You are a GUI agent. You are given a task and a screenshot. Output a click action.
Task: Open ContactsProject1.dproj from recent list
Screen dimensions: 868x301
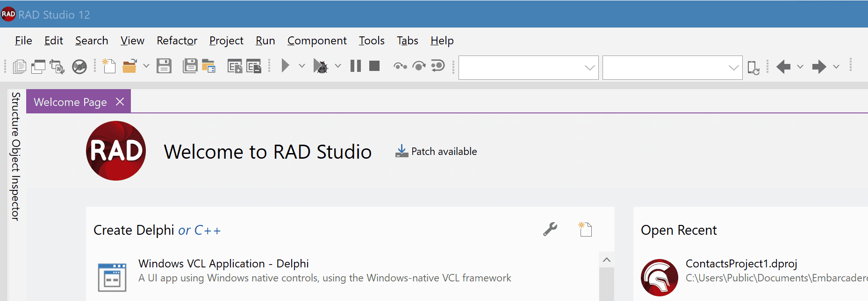coord(741,264)
